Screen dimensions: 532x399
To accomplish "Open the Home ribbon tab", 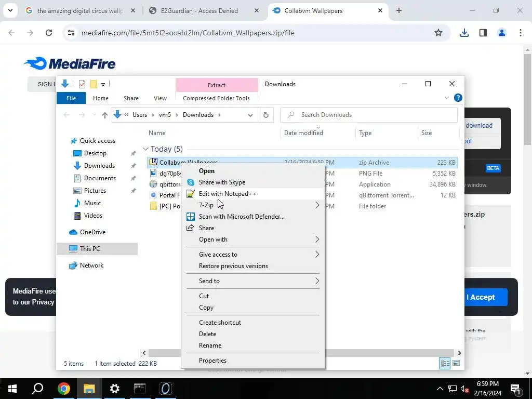I will click(101, 98).
